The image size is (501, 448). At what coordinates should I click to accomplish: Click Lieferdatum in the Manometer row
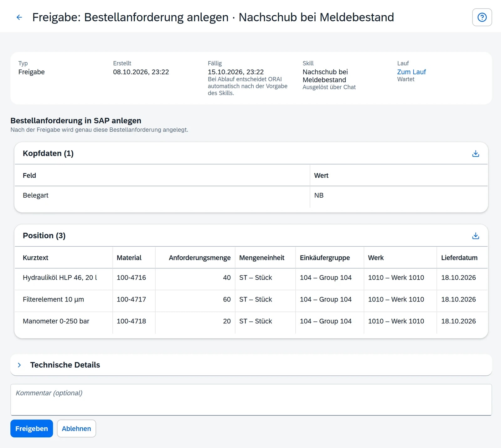coord(458,321)
